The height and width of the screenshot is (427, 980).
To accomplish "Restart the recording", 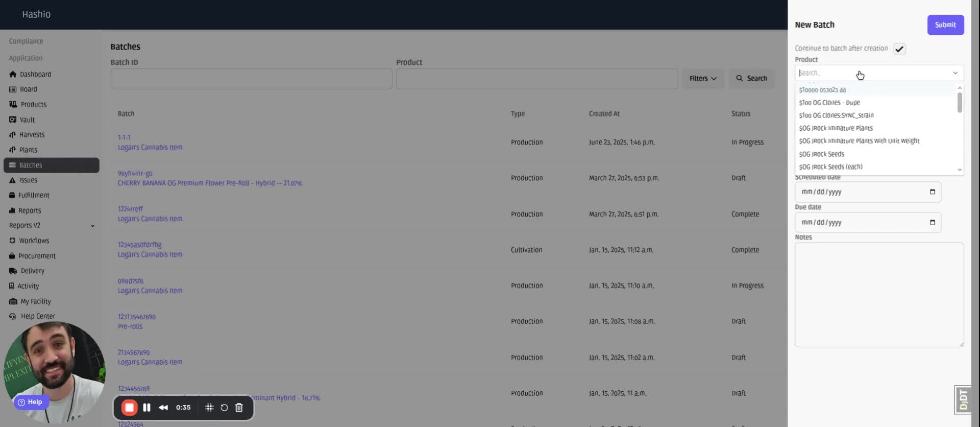I will [x=224, y=408].
